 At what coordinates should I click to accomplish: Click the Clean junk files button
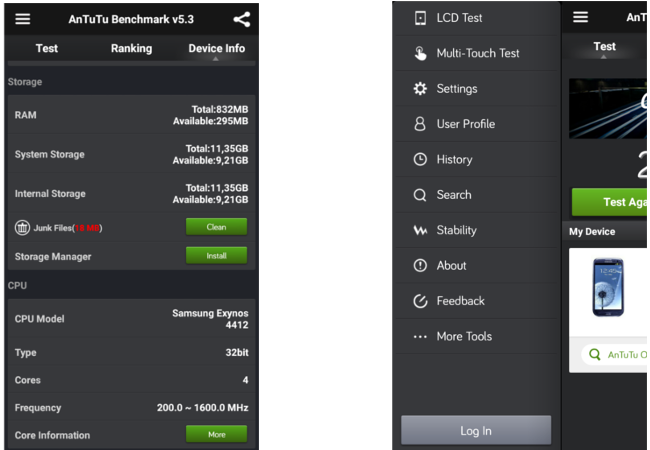pos(216,227)
